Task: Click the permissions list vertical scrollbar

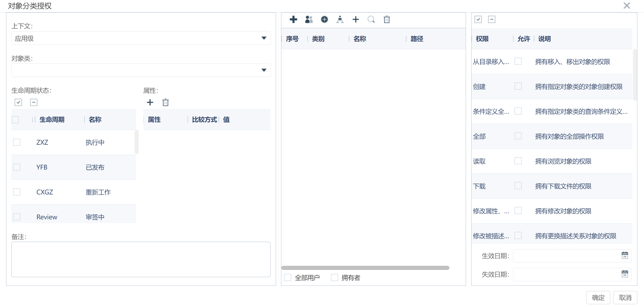Action: [x=635, y=75]
